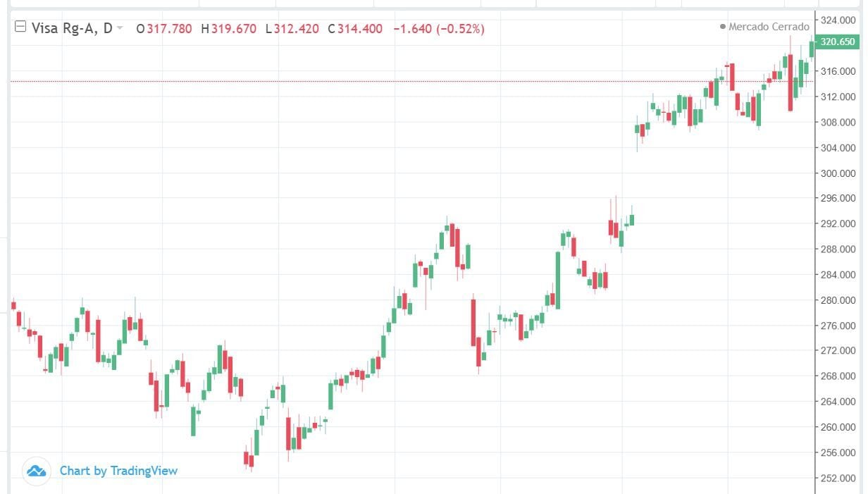Click the 280.000 label on the price axis
Screen dimensions: 868x494
838,300
